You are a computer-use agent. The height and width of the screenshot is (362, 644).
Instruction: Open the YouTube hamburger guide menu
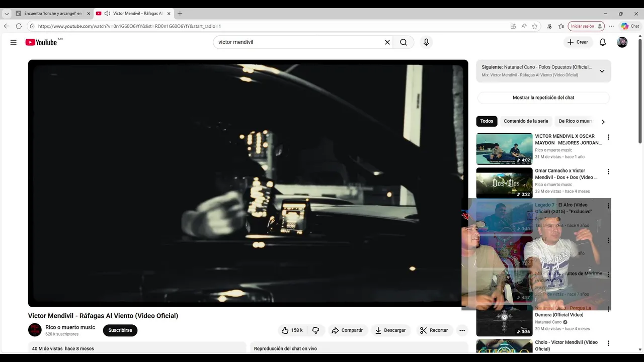coord(14,42)
